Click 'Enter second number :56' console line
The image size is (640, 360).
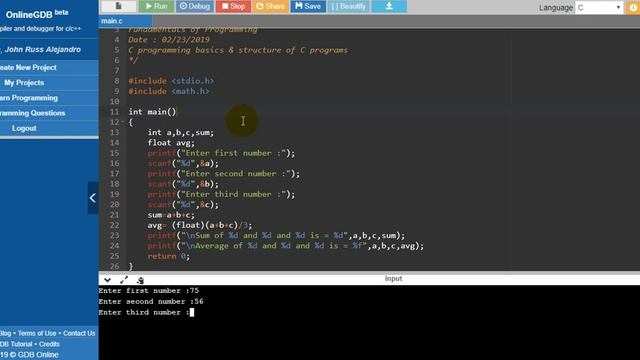[151, 301]
